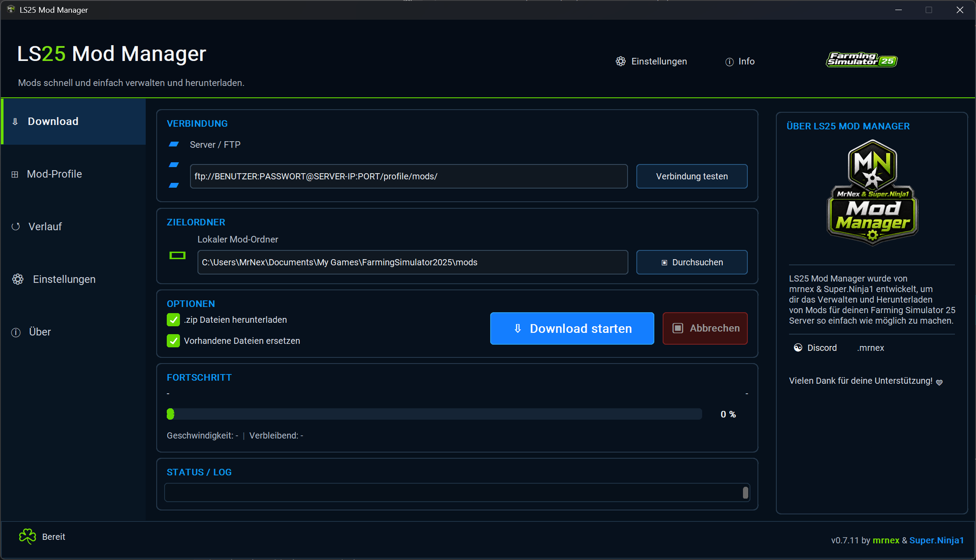Click the clover icon next to Bereit
This screenshot has height=560, width=976.
click(27, 537)
